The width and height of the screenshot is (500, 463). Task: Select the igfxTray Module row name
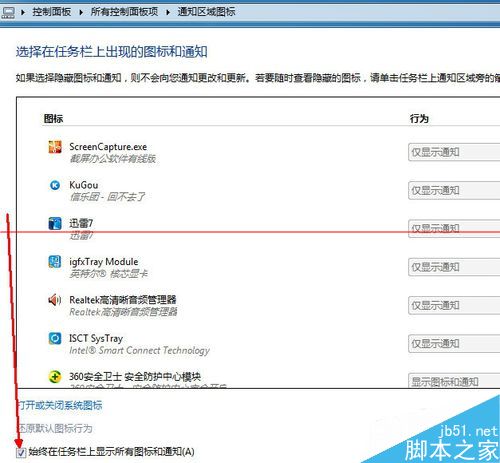point(104,262)
